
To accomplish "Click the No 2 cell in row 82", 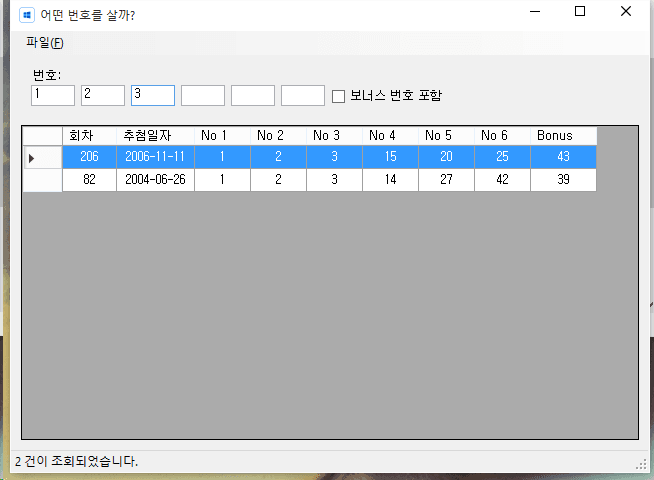I will tap(278, 180).
